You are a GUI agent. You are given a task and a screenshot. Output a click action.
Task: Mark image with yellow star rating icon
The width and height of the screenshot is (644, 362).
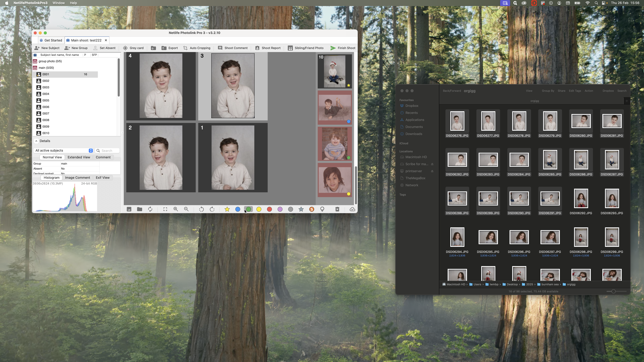coord(227,209)
